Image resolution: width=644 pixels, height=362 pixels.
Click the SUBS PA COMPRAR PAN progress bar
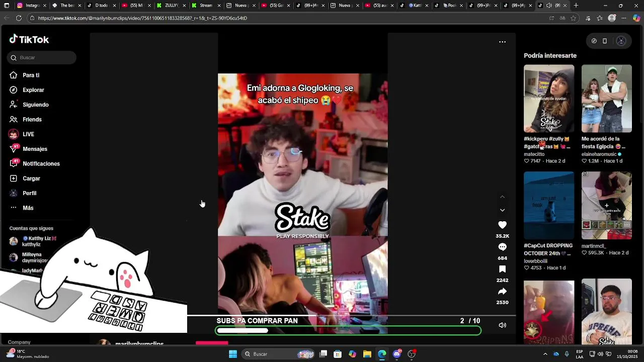348,331
